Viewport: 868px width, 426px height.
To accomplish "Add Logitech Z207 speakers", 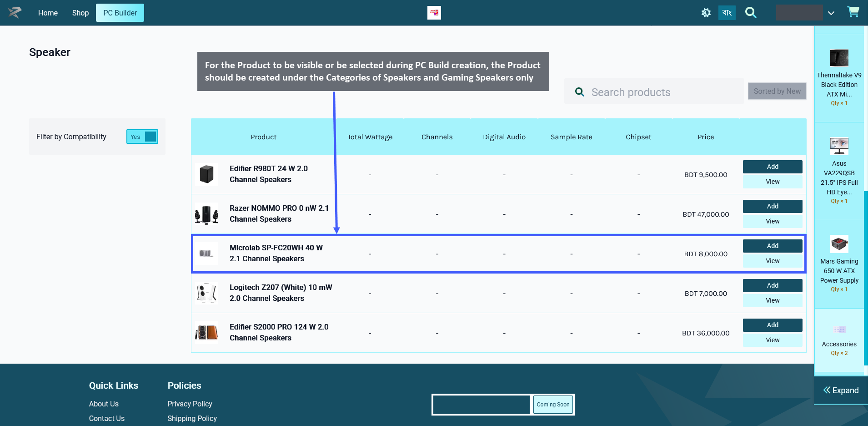I will coord(773,285).
